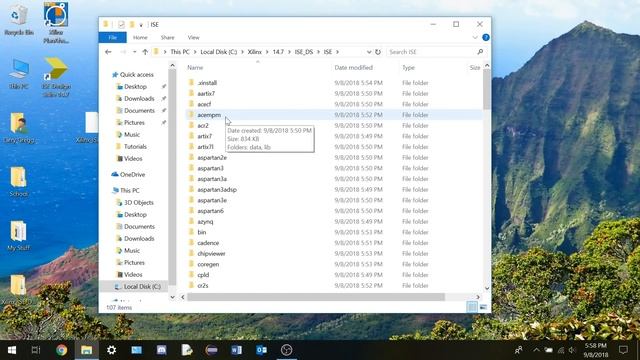640x360 pixels.
Task: Select the .xinstall folder
Action: (207, 82)
